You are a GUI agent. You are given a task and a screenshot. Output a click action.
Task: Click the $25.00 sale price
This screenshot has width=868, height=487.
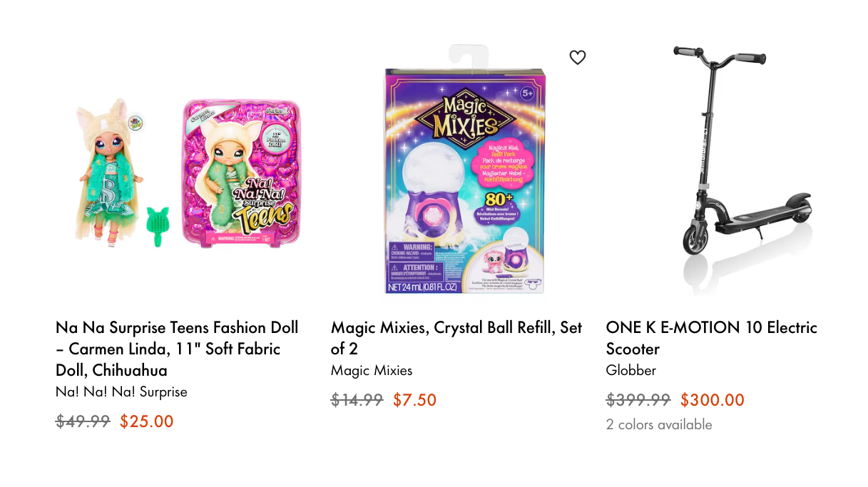coord(147,421)
